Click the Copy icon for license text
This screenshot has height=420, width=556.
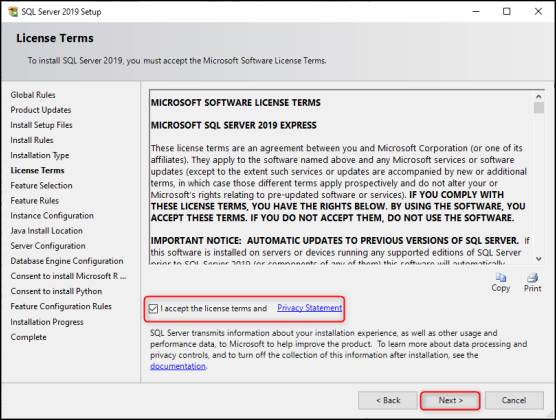point(501,277)
